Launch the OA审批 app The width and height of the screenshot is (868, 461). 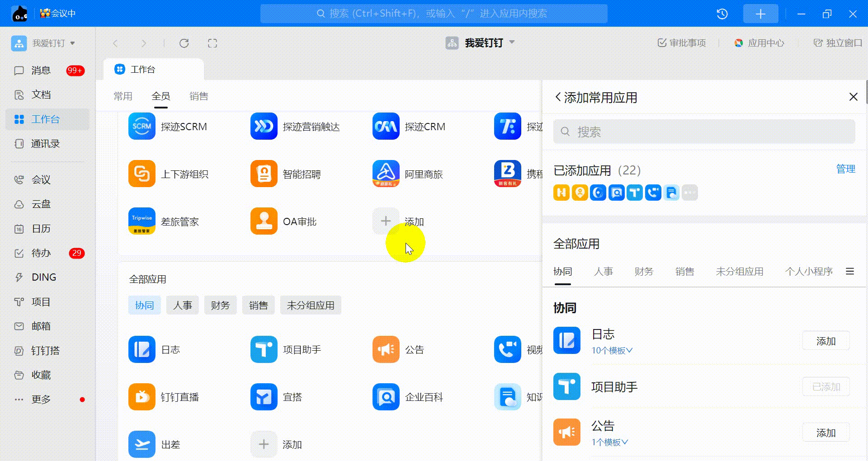[x=264, y=221]
